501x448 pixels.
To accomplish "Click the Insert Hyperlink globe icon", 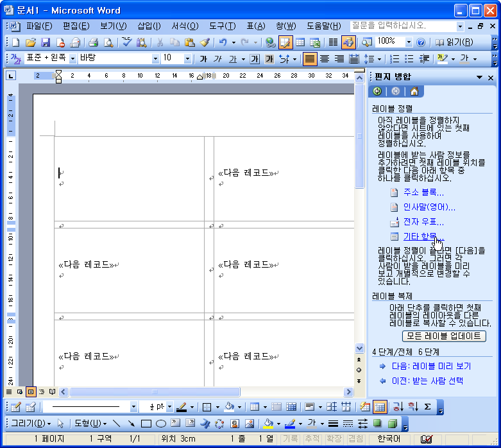I will click(x=270, y=42).
